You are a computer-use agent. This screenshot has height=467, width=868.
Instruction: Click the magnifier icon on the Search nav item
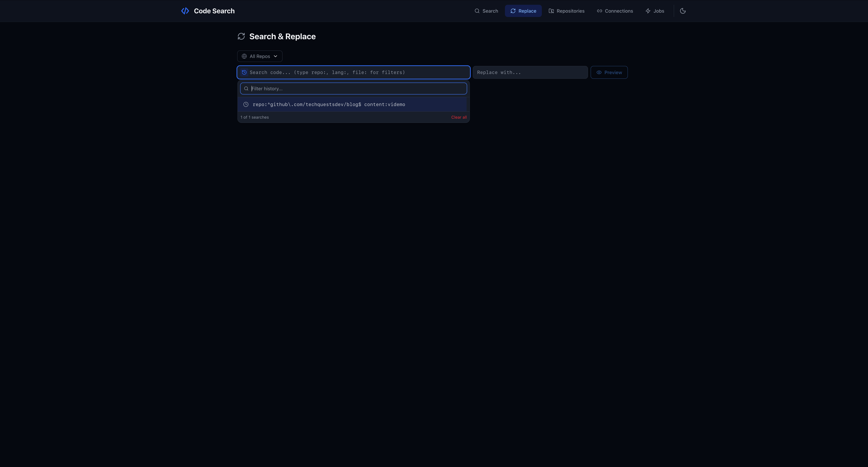[x=477, y=11]
